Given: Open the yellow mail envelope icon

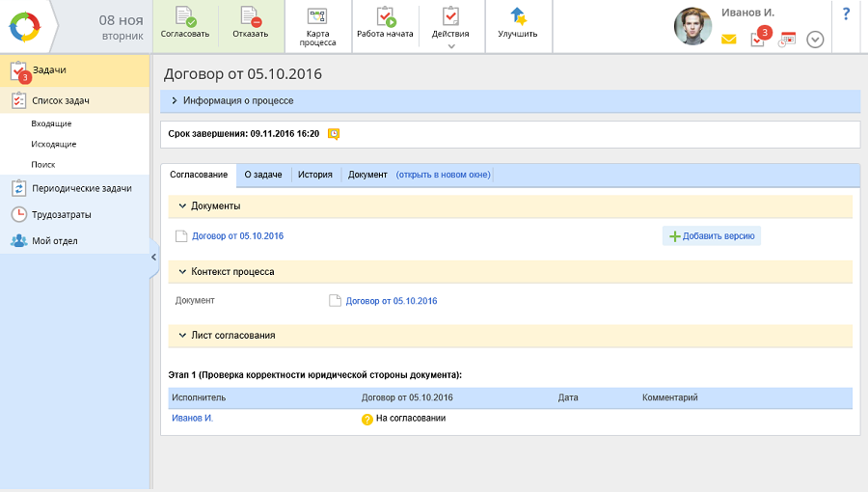Looking at the screenshot, I should 729,40.
